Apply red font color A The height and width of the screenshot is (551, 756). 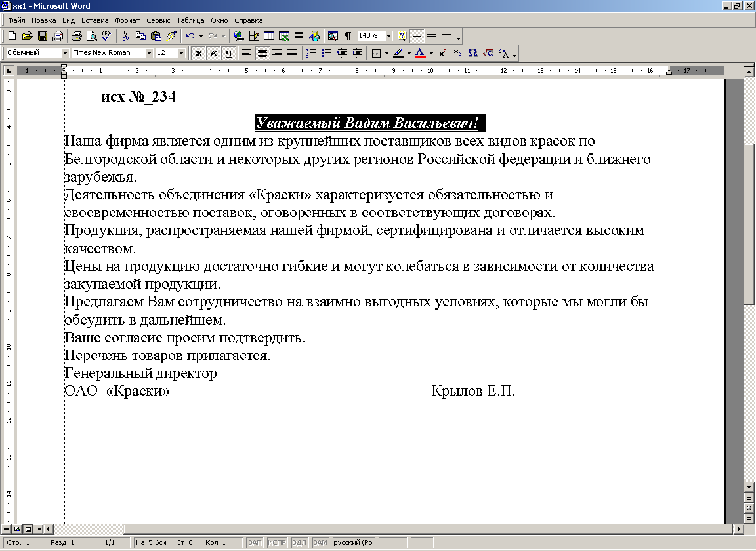421,53
